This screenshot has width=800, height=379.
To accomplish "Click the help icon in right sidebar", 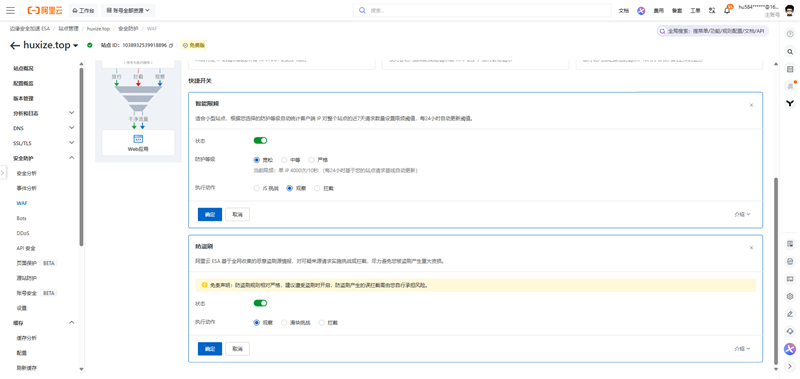I will pos(790,34).
